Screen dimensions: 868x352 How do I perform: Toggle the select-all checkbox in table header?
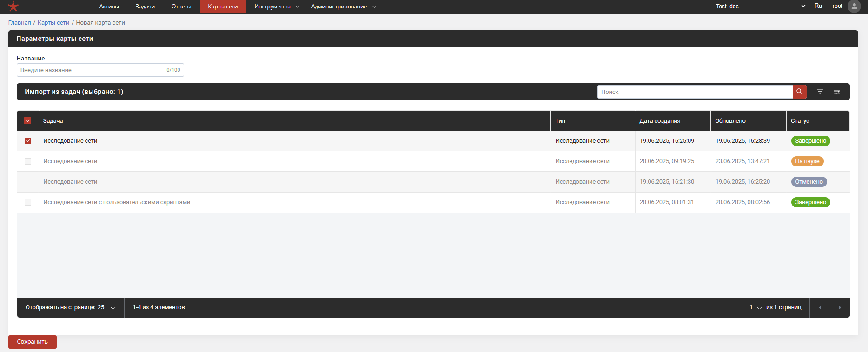28,121
